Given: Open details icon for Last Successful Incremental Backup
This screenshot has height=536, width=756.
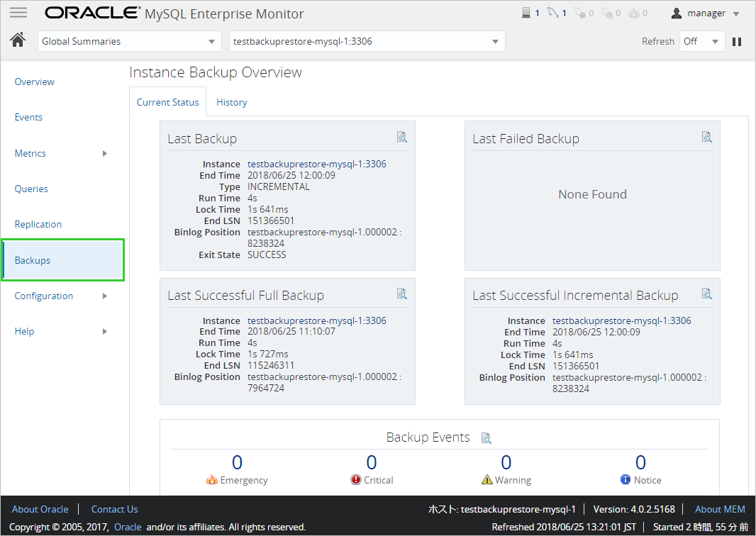Looking at the screenshot, I should (707, 294).
